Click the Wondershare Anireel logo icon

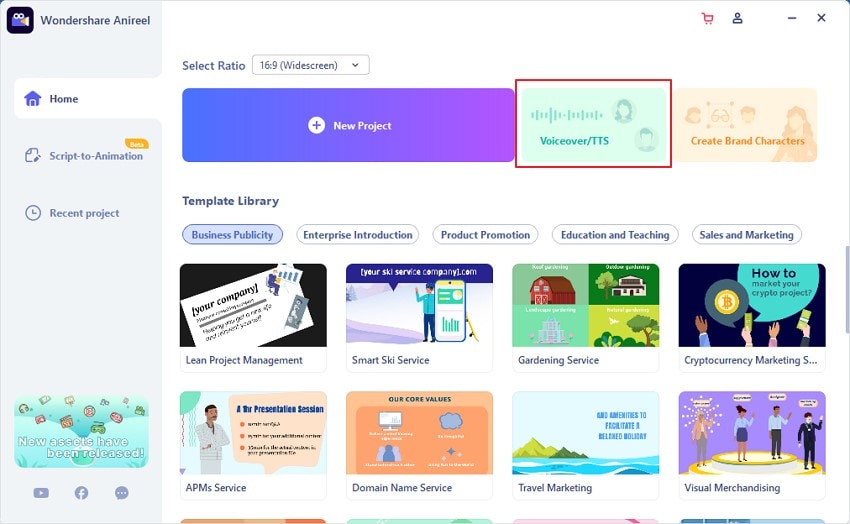coord(20,20)
